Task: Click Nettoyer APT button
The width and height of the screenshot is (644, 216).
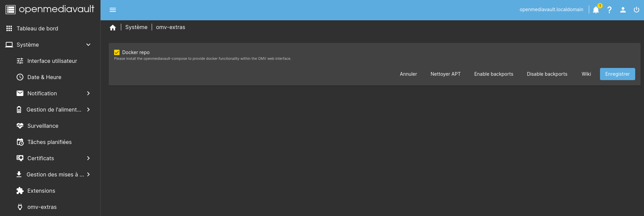Action: 446,74
